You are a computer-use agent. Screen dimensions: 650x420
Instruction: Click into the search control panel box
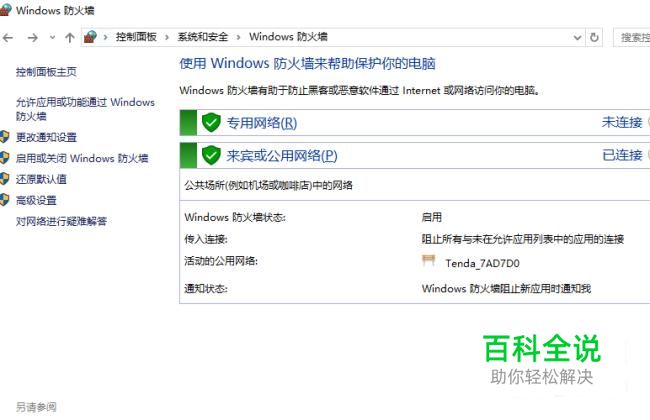pos(632,37)
